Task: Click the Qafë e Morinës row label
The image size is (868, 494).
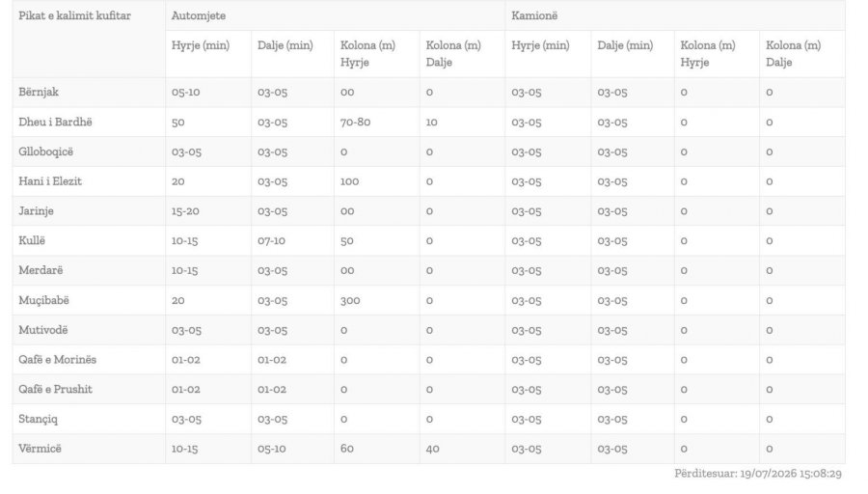Action: (x=57, y=360)
